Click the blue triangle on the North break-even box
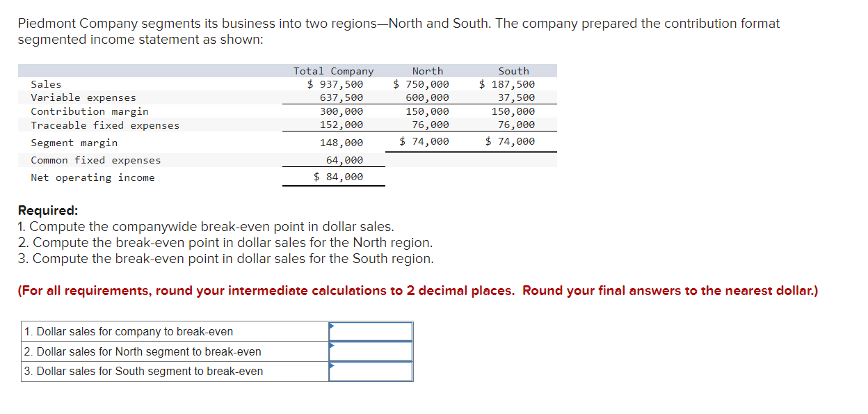This screenshot has height=414, width=868. (332, 347)
